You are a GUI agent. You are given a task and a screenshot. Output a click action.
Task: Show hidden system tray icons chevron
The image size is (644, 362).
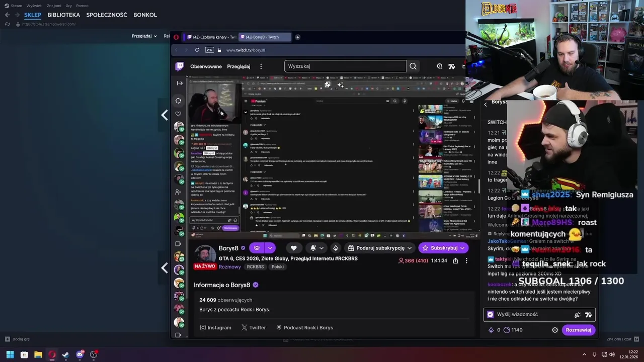tap(584, 354)
